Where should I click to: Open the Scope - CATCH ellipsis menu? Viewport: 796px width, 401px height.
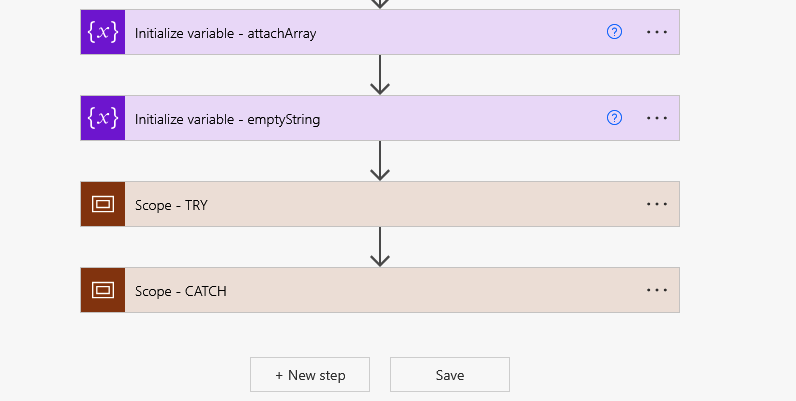click(656, 290)
